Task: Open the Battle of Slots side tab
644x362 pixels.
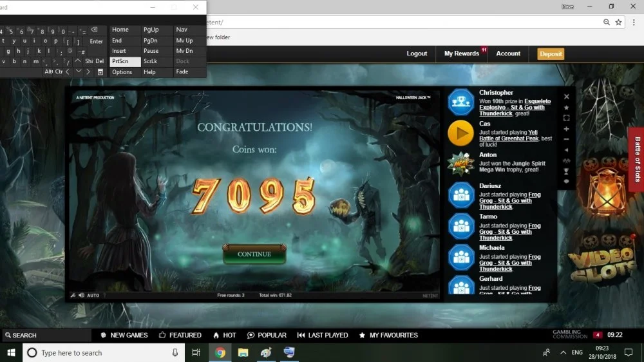Action: point(637,160)
